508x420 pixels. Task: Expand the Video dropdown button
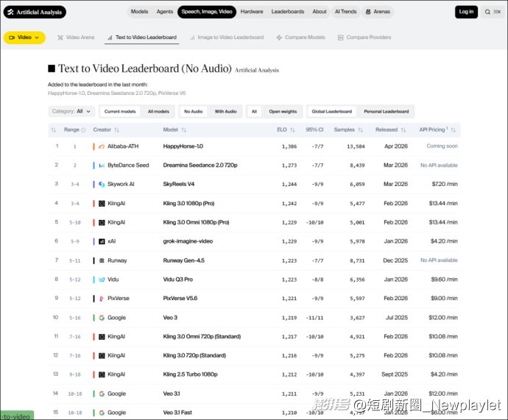coord(24,38)
